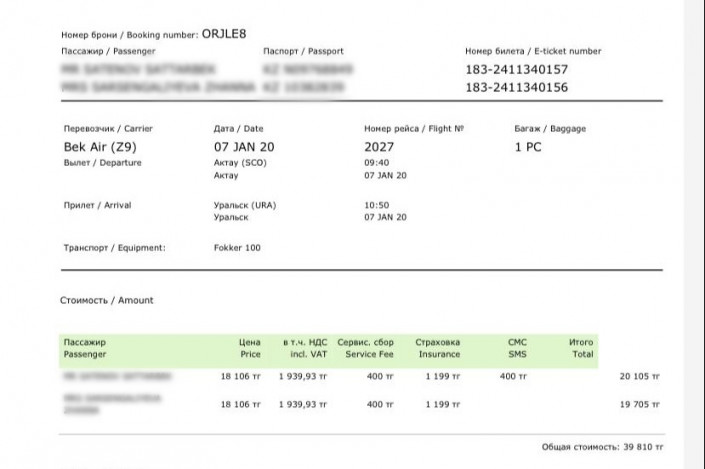This screenshot has height=469, width=705.
Task: Click the Fokker 100 equipment text
Action: (x=237, y=247)
